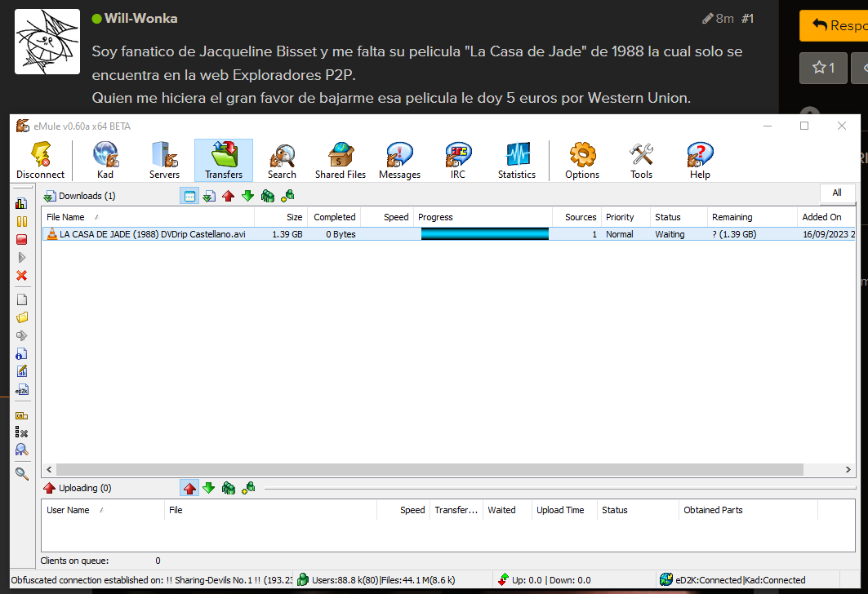Click the green down arrow in Downloads toolbar
Screen dimensions: 868x594
pos(248,196)
